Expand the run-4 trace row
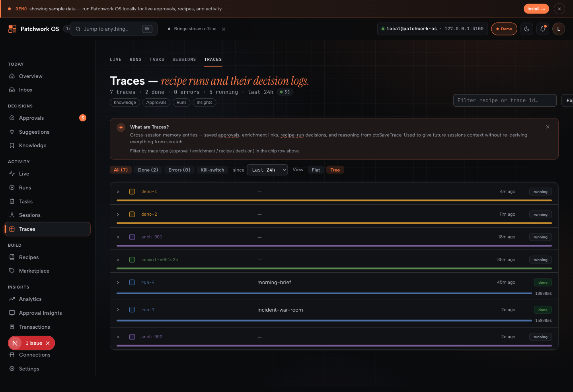Viewport: 573px width, 392px height. pyautogui.click(x=118, y=283)
